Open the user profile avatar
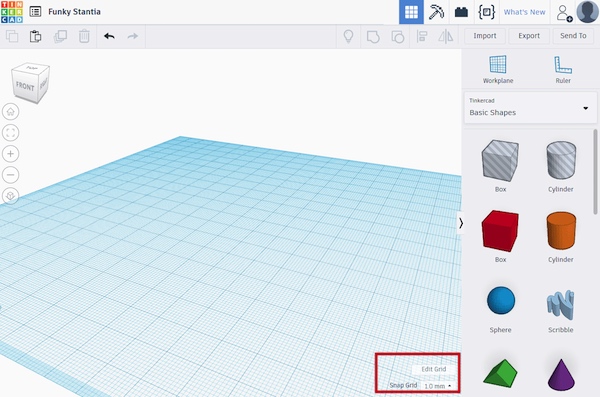Viewport: 600px width, 397px height. tap(587, 12)
